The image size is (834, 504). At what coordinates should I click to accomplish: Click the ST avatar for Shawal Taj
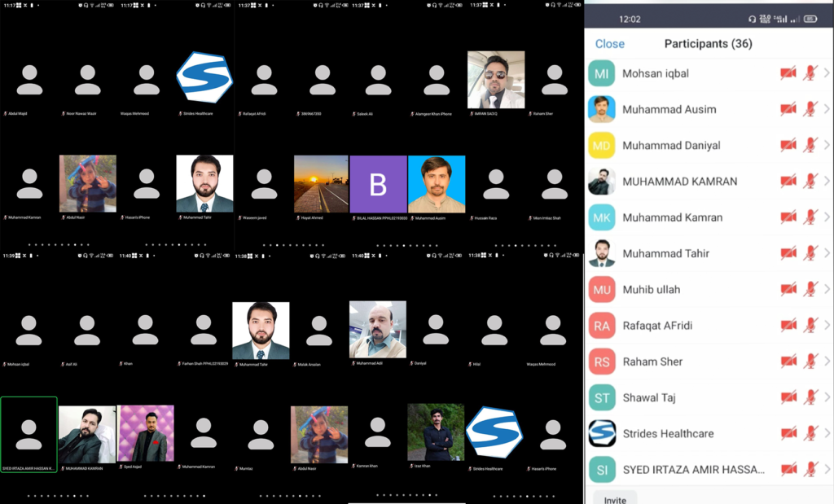coord(601,397)
